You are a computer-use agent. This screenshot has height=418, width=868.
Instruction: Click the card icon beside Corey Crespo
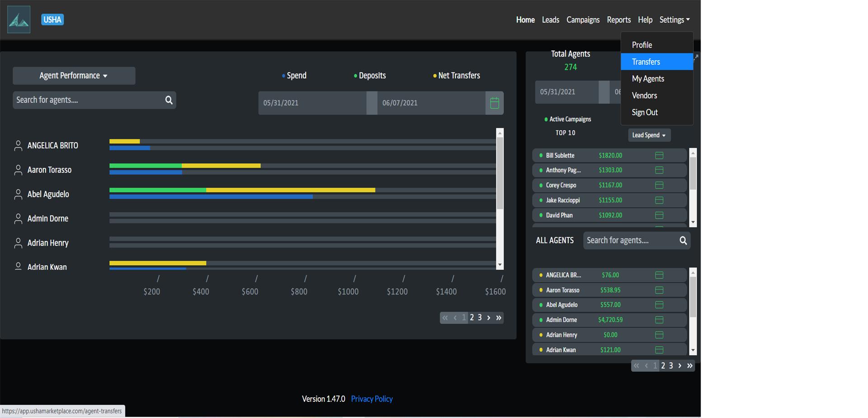659,185
